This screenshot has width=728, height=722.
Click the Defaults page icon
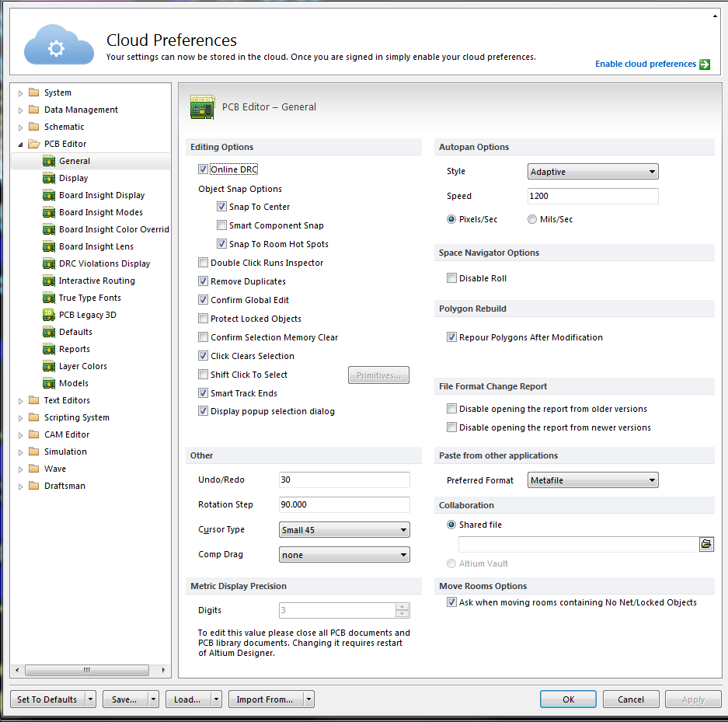[49, 332]
